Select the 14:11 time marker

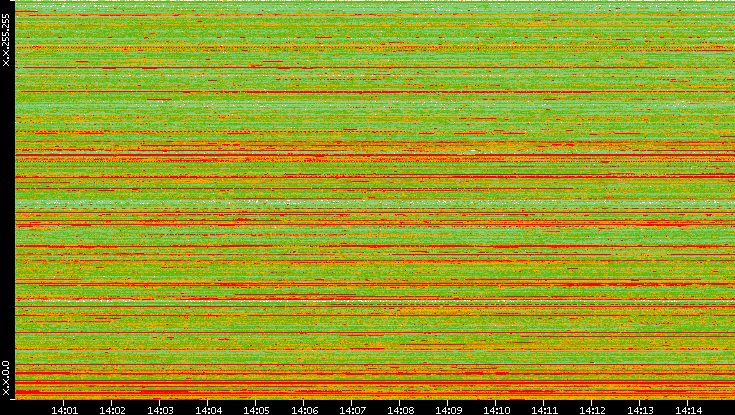tap(544, 410)
